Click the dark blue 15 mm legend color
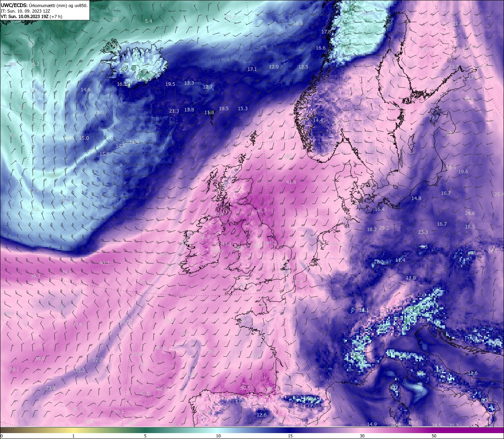 290,430
